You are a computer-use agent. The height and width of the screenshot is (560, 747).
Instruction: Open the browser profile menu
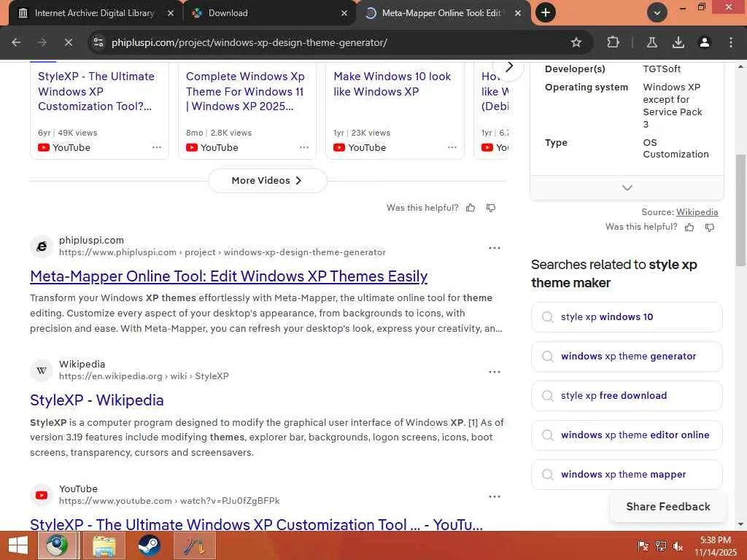point(704,42)
